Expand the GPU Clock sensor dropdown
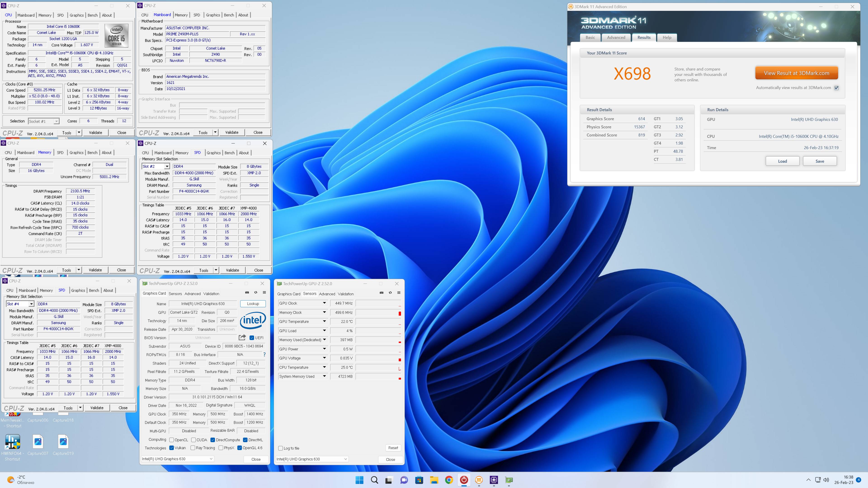 point(324,303)
